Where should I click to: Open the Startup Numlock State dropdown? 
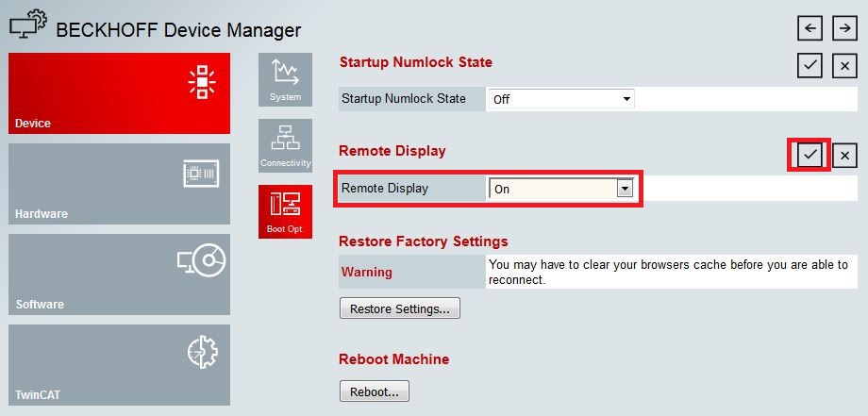click(x=561, y=99)
